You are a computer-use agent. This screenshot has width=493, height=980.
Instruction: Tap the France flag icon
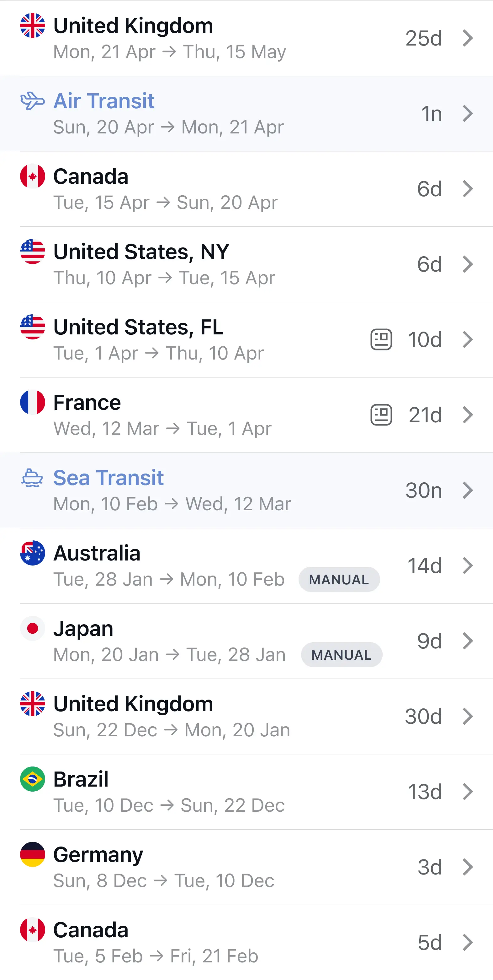(33, 402)
